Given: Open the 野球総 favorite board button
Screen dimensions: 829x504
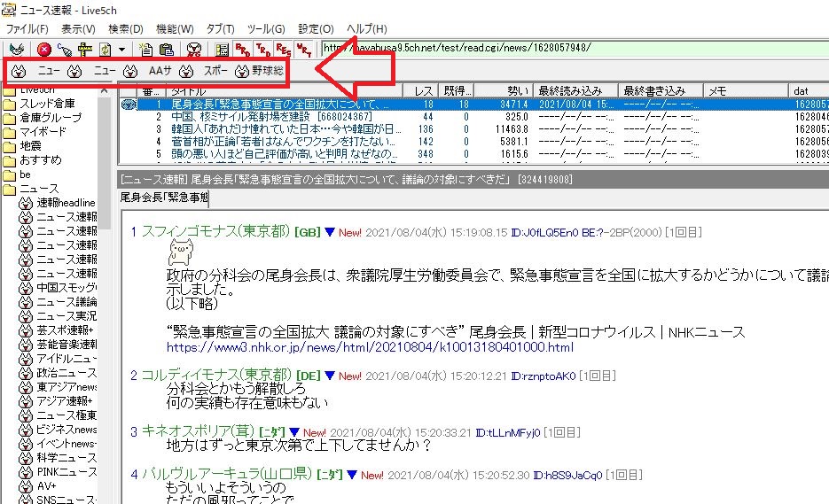Looking at the screenshot, I should coord(260,71).
